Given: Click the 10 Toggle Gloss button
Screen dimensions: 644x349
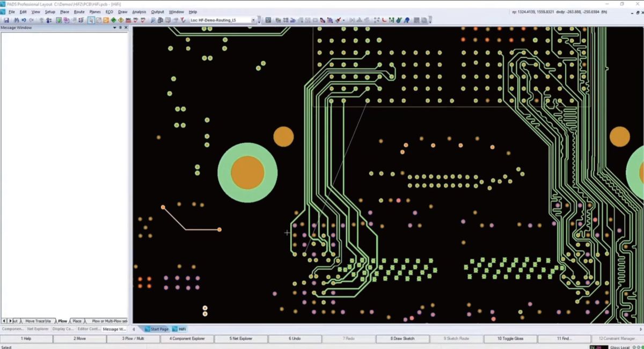Looking at the screenshot, I should coord(510,339).
